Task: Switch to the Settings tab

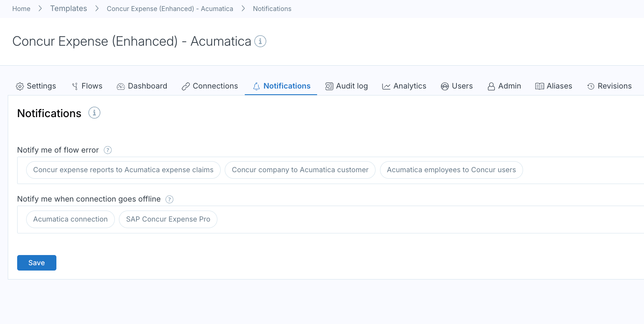Action: pyautogui.click(x=36, y=86)
